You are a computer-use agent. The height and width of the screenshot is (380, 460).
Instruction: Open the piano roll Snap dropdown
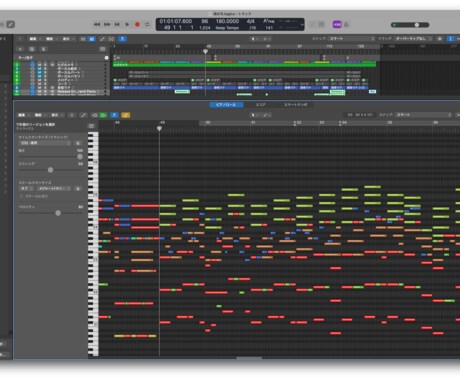(x=423, y=115)
